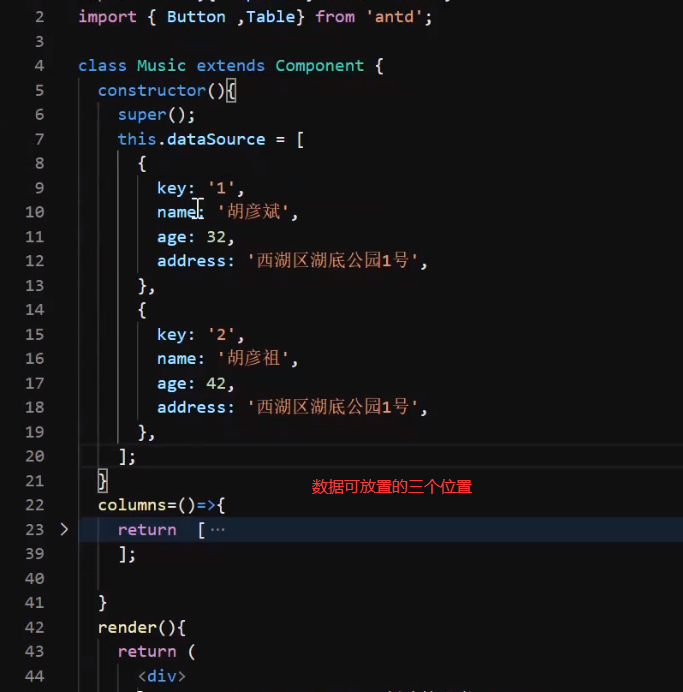
Task: Click the constructor keyword
Action: tap(152, 90)
